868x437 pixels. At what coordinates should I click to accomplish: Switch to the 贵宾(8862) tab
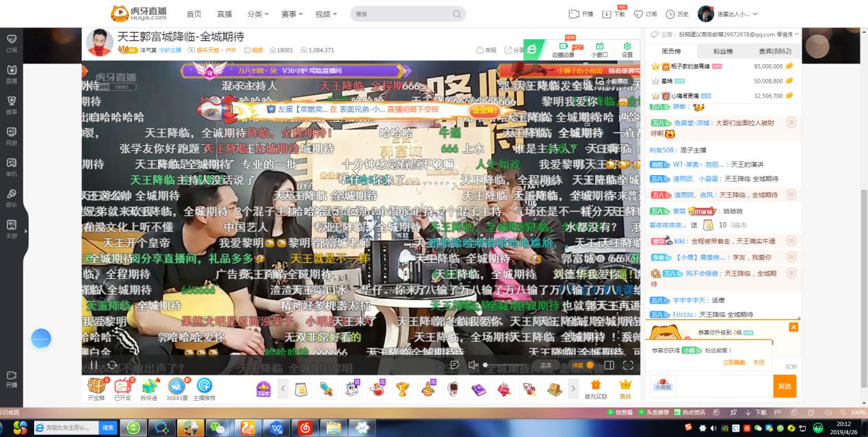point(775,51)
